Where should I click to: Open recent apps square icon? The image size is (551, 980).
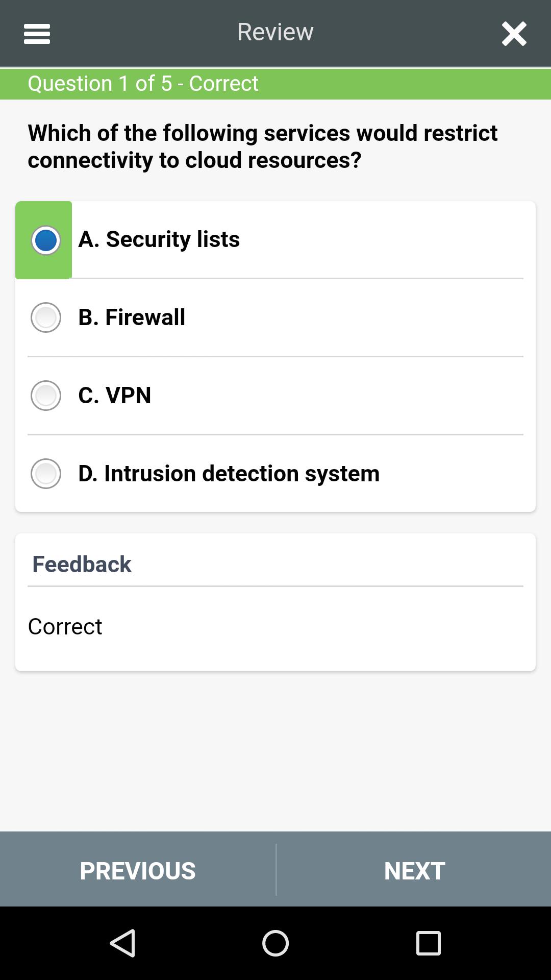pos(428,943)
